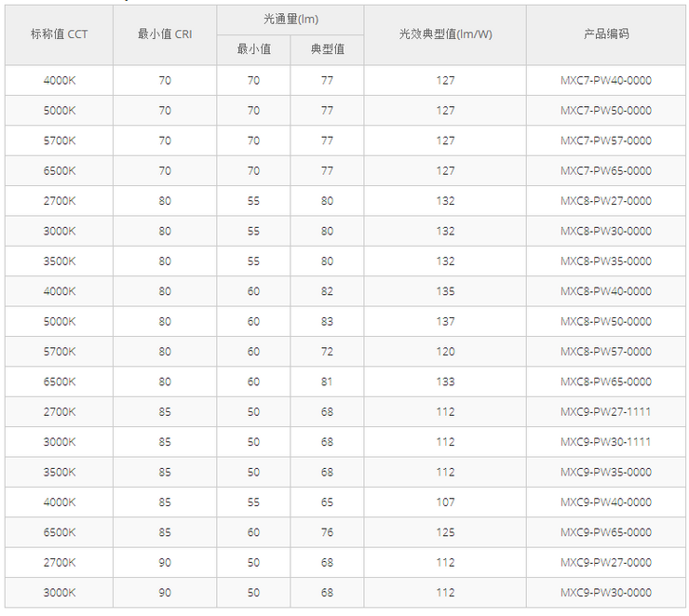Select product code MXC8-PW30-0000

(x=606, y=231)
